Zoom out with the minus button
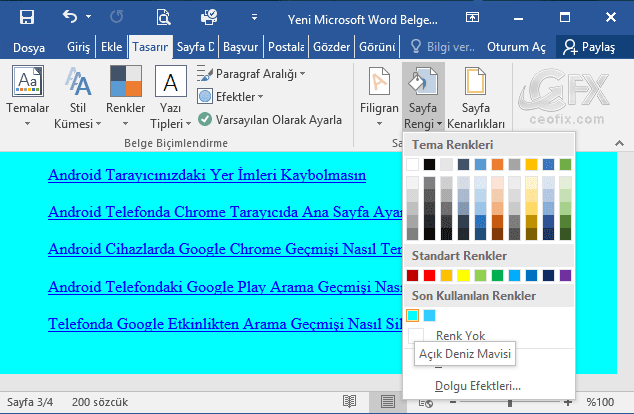The height and width of the screenshot is (414, 634). point(453,402)
